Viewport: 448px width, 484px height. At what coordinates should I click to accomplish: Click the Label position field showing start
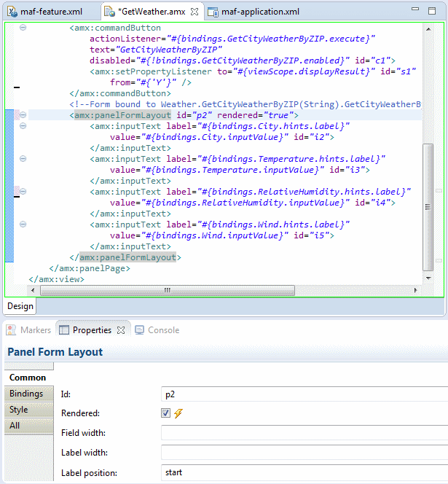(x=304, y=472)
